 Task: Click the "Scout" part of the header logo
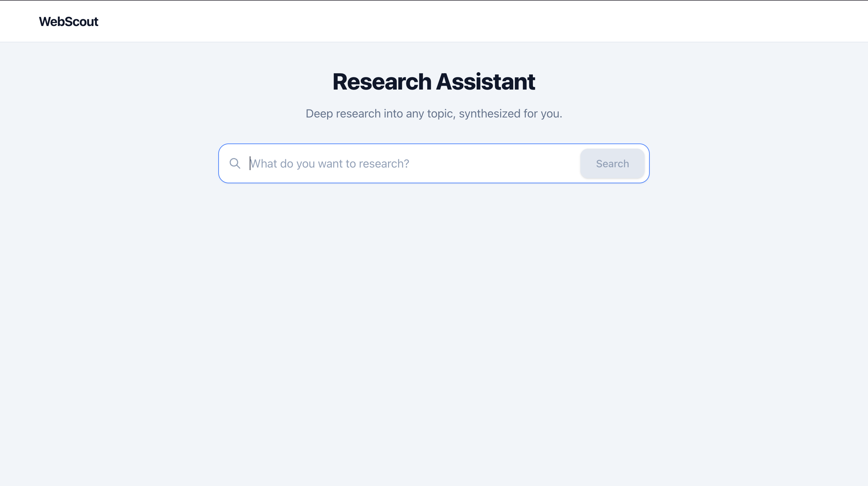point(79,22)
